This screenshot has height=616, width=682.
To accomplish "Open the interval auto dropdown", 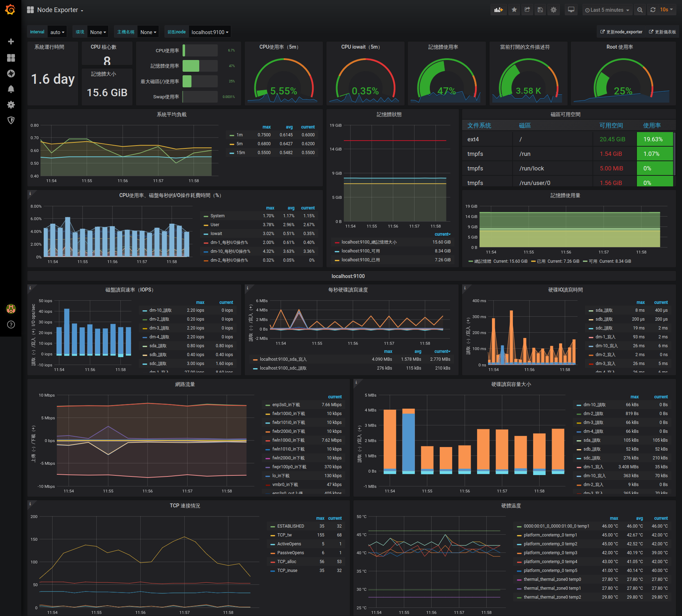I will point(57,32).
